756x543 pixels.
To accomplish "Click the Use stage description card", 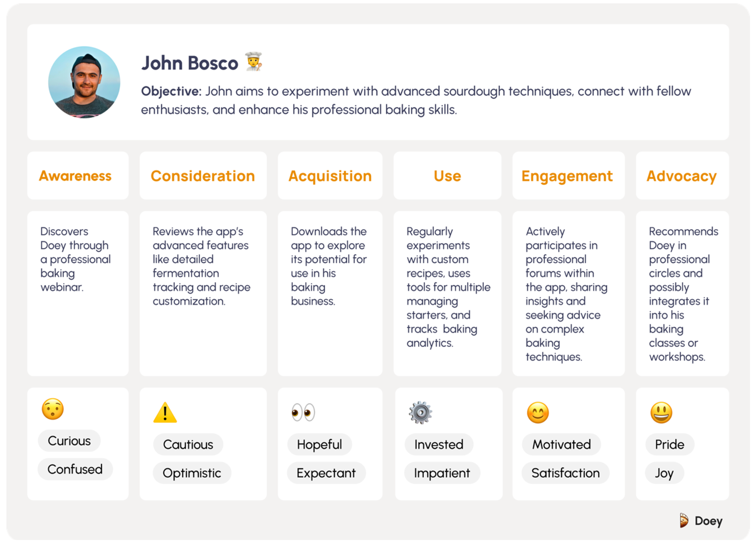I will [x=448, y=294].
